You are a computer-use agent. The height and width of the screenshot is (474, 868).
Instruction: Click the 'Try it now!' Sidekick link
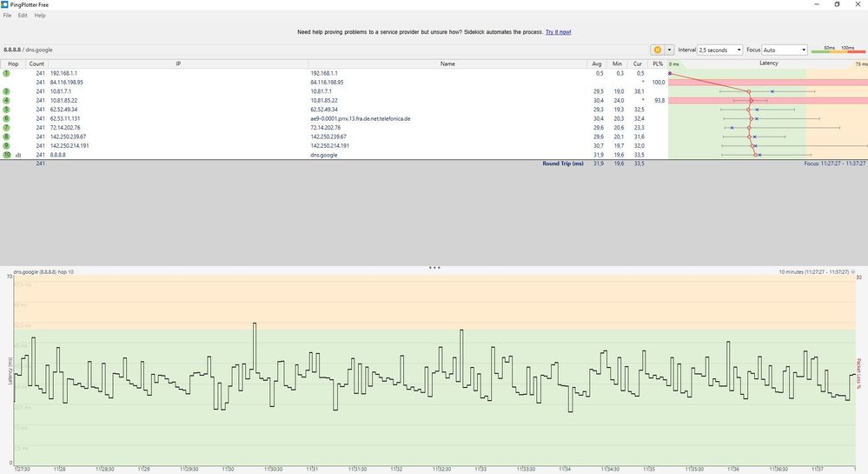(x=558, y=32)
